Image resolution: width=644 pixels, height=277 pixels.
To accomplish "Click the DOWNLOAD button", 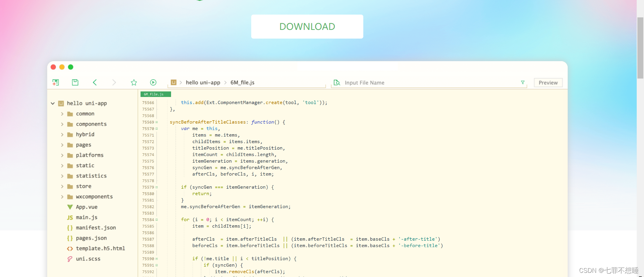I will [307, 26].
